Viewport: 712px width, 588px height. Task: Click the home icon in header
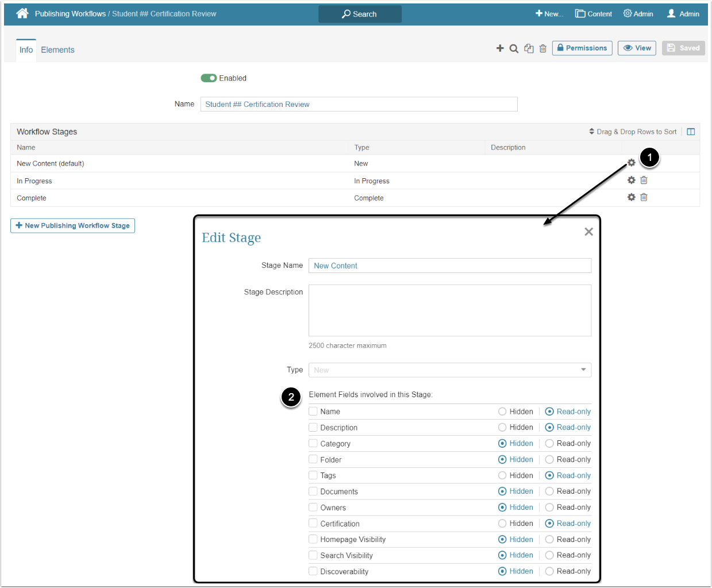[22, 13]
